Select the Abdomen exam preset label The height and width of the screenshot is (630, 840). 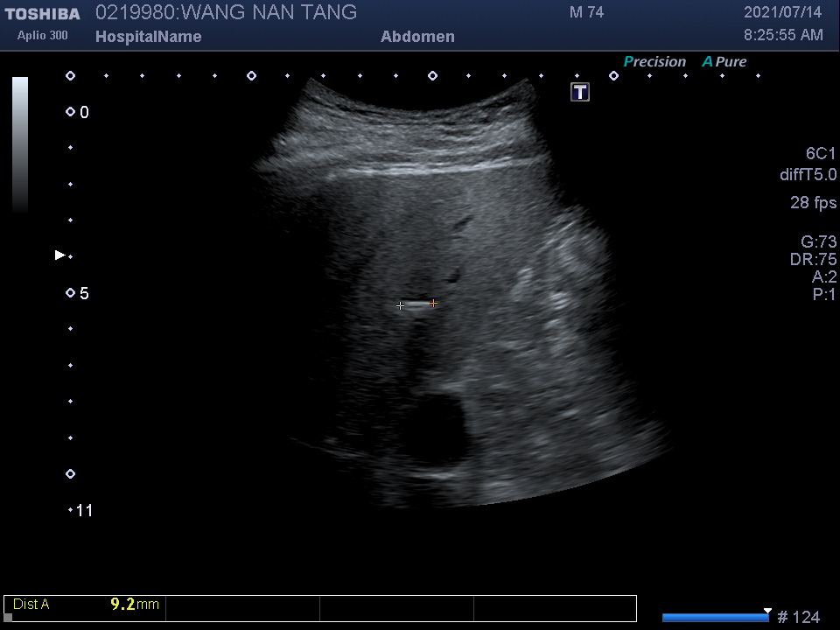pos(417,37)
